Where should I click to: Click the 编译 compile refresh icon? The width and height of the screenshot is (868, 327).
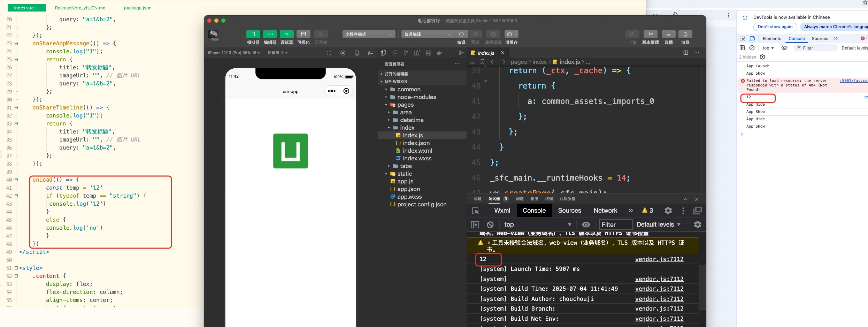[x=461, y=34]
